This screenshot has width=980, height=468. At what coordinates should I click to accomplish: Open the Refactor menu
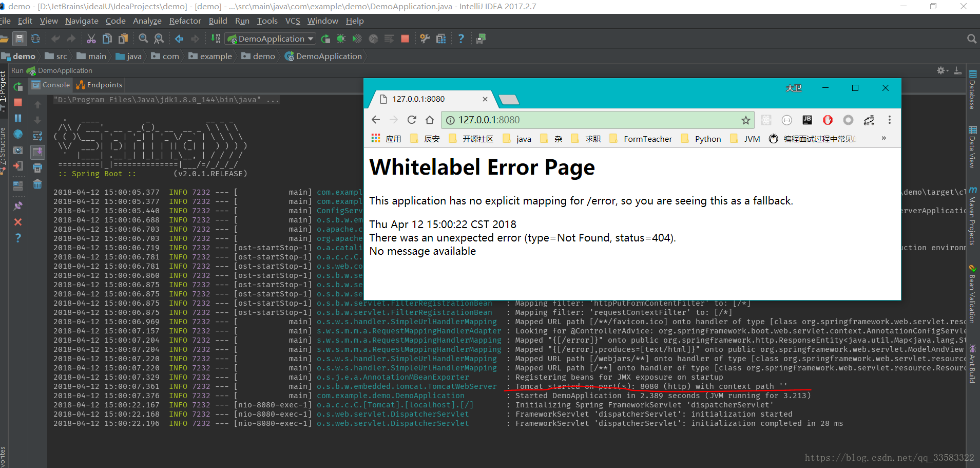(x=185, y=21)
